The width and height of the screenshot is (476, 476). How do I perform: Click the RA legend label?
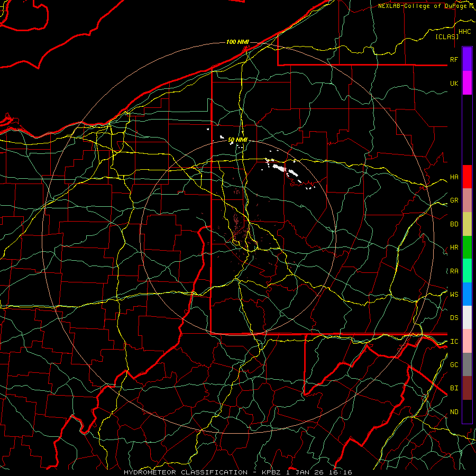(454, 271)
